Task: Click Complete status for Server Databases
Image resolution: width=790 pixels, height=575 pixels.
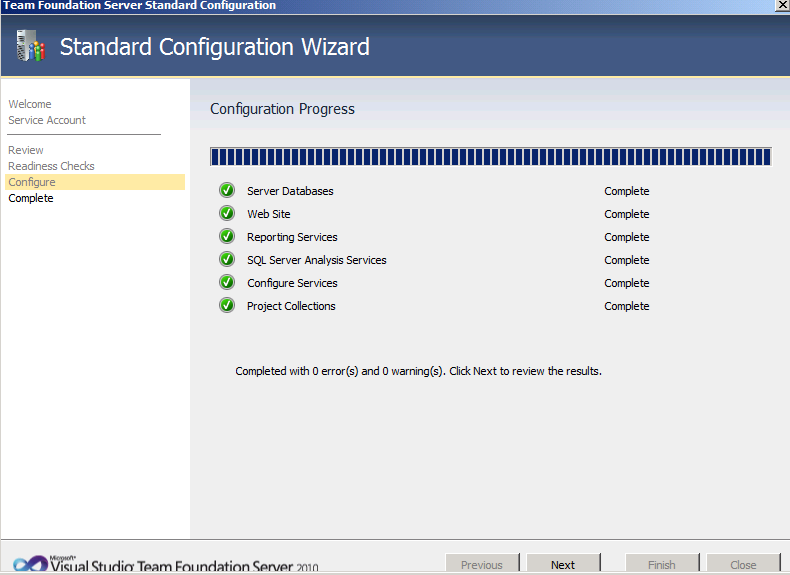Action: point(627,191)
